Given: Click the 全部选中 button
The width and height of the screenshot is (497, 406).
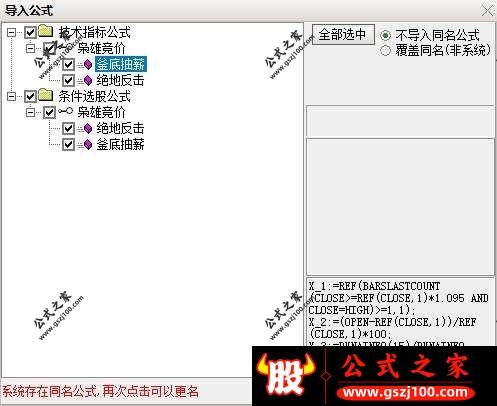Looking at the screenshot, I should [343, 34].
